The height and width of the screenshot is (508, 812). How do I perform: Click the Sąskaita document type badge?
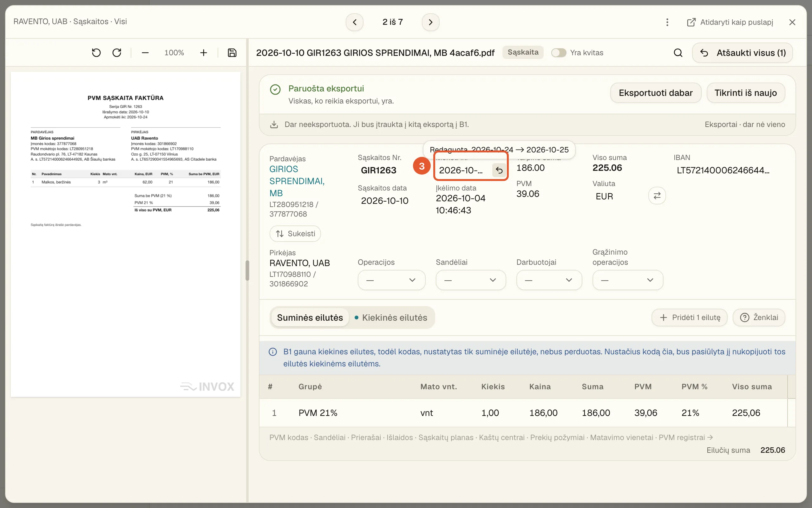(523, 52)
